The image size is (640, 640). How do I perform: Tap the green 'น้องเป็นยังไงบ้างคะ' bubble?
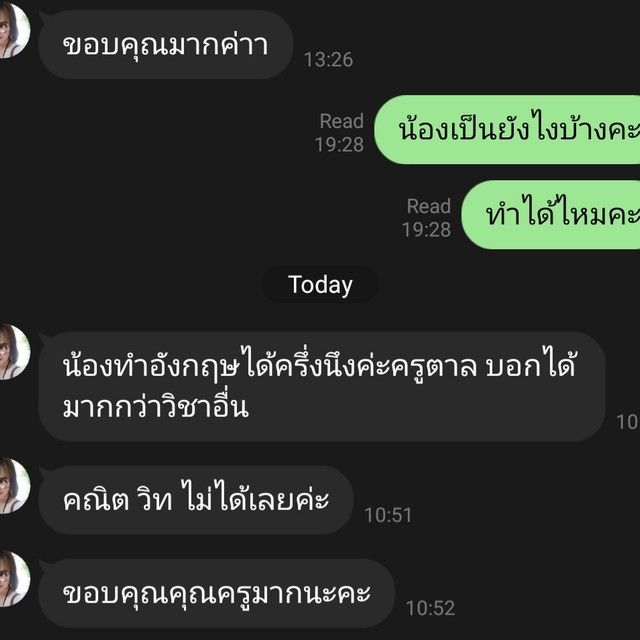(507, 130)
